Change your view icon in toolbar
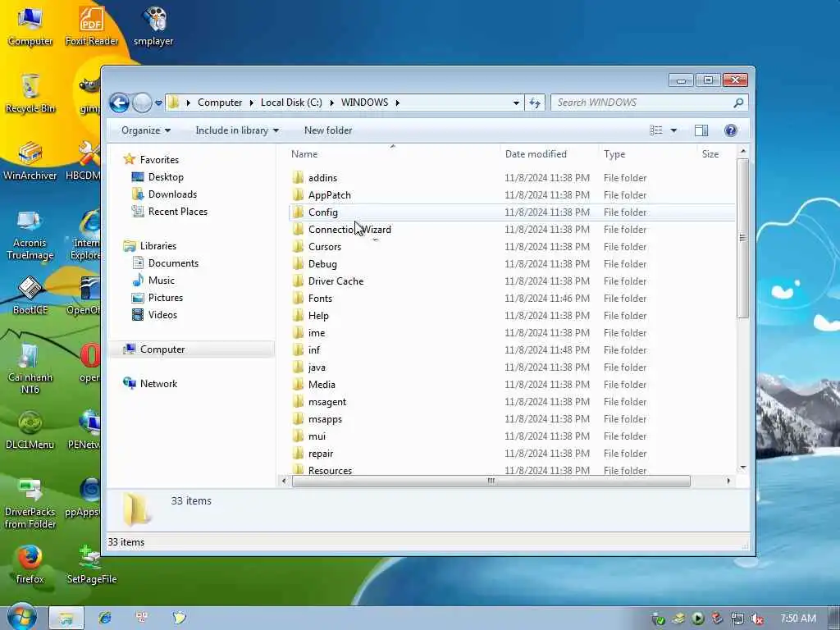The image size is (840, 630). pyautogui.click(x=655, y=130)
